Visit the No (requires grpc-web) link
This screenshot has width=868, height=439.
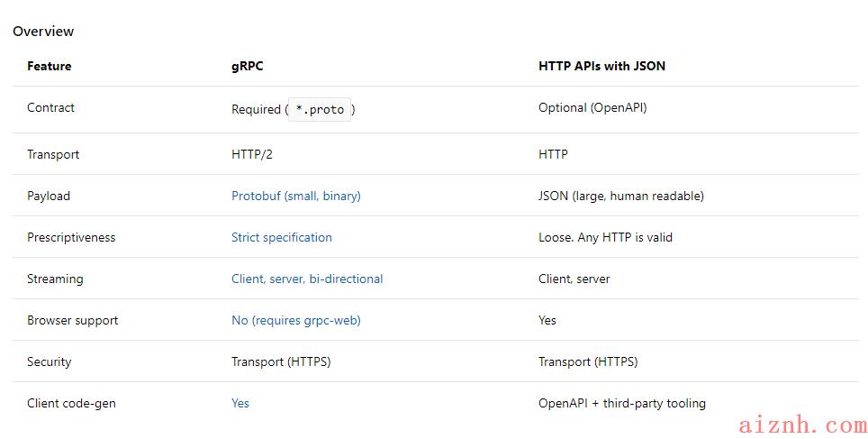[295, 320]
